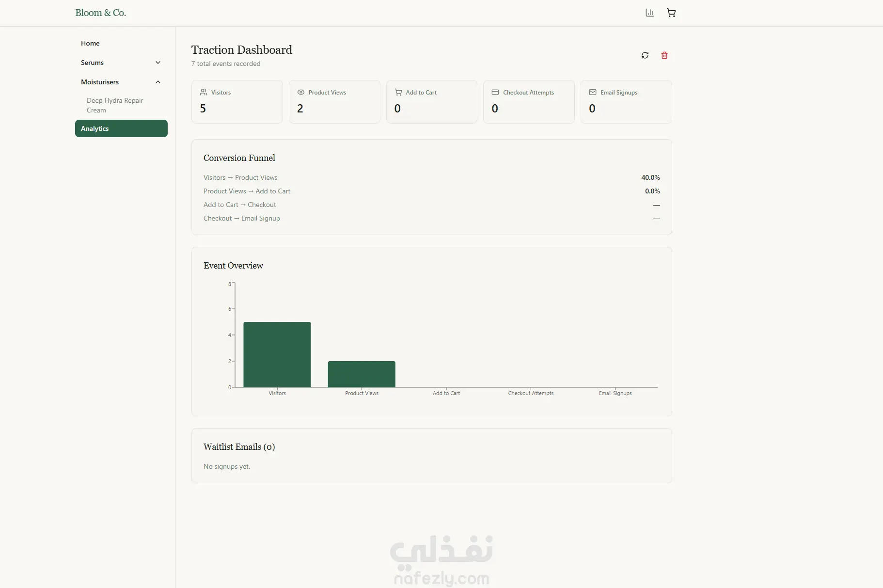The height and width of the screenshot is (588, 883).
Task: Open the analytics chart icon in header
Action: pos(649,13)
